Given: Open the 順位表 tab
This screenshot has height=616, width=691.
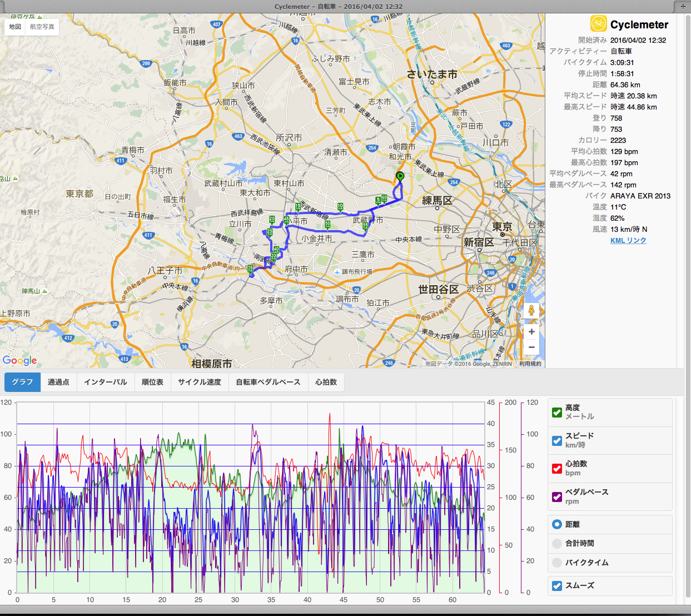Looking at the screenshot, I should (x=152, y=382).
